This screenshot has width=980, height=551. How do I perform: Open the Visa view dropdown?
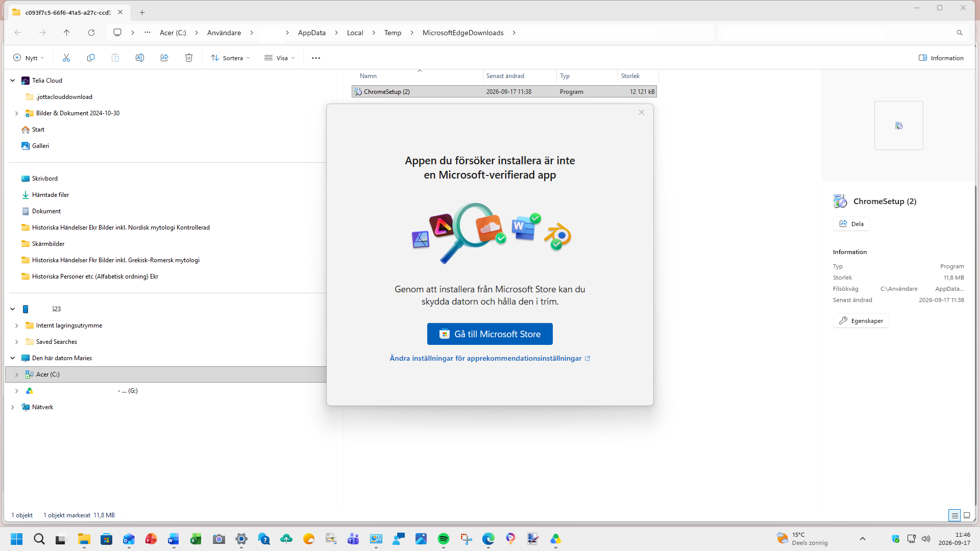(280, 58)
